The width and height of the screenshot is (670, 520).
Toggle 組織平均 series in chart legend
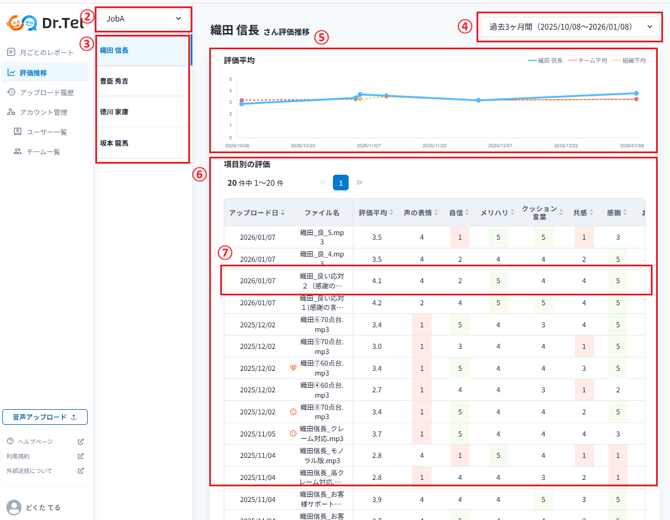[x=637, y=61]
